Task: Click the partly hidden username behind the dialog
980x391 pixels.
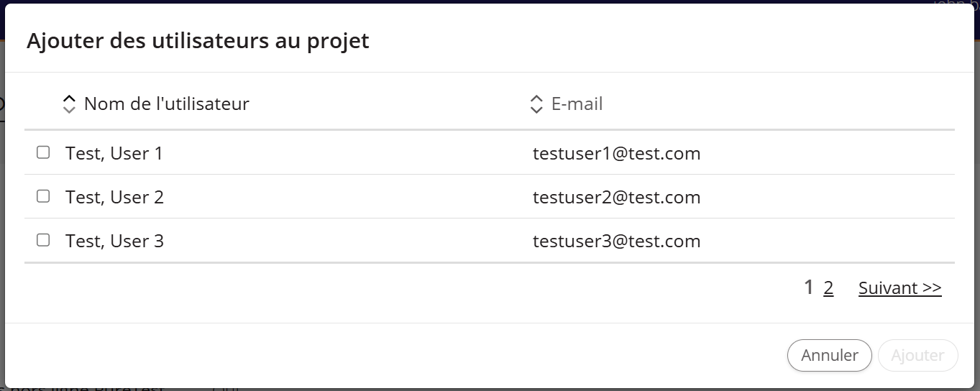Action: (x=955, y=2)
